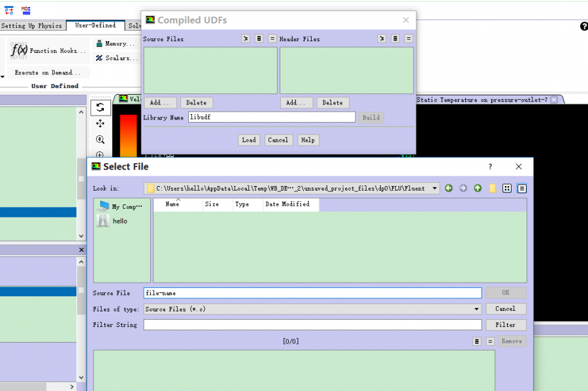Open the Scalars option in ribbon
The image size is (588, 391).
[x=116, y=58]
